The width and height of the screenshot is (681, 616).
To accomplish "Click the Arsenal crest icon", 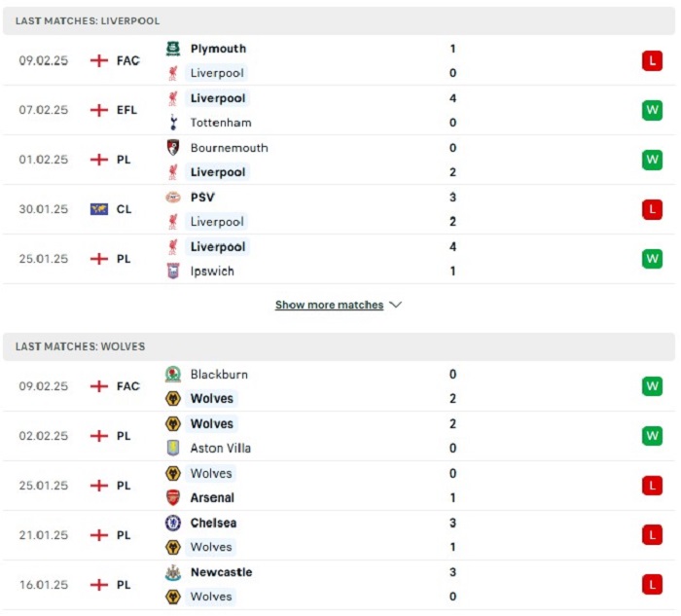I will click(173, 497).
